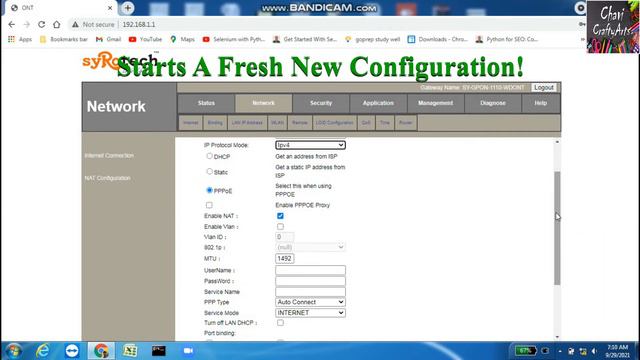Switch to the Application tab
The height and width of the screenshot is (360, 640).
coord(378,103)
